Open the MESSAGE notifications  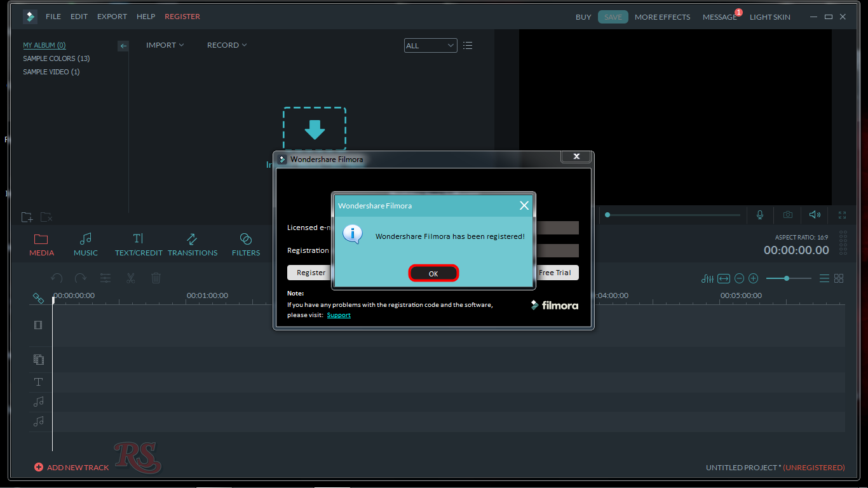[x=719, y=17]
